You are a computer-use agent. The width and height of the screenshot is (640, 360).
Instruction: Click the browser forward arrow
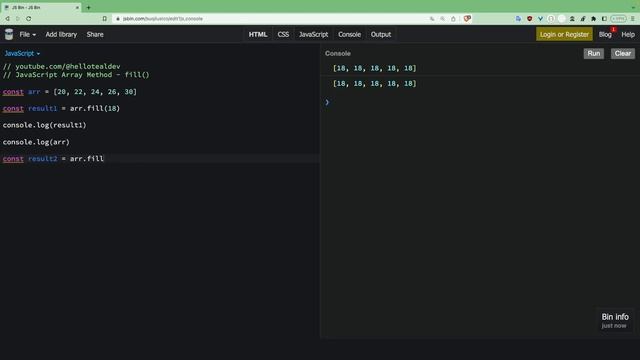[18, 19]
